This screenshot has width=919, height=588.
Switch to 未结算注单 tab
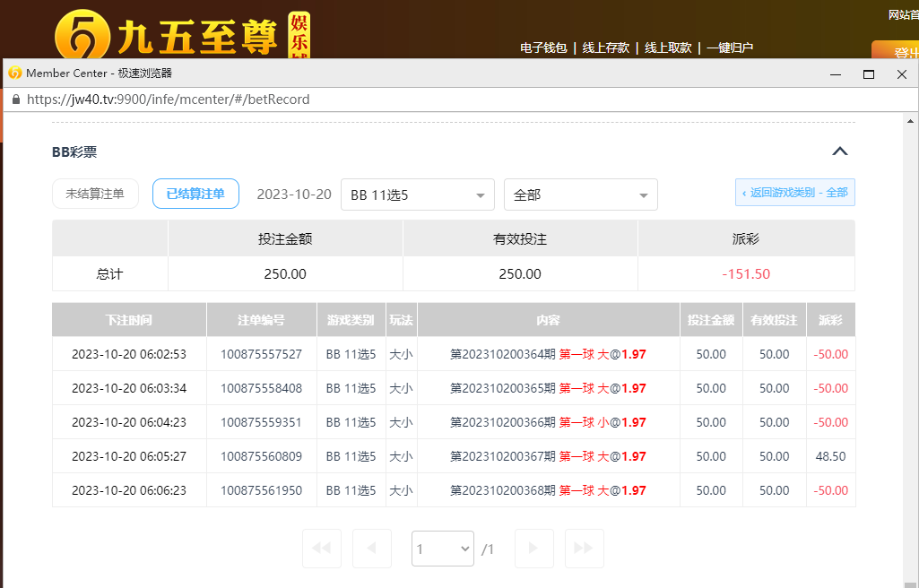tap(95, 194)
